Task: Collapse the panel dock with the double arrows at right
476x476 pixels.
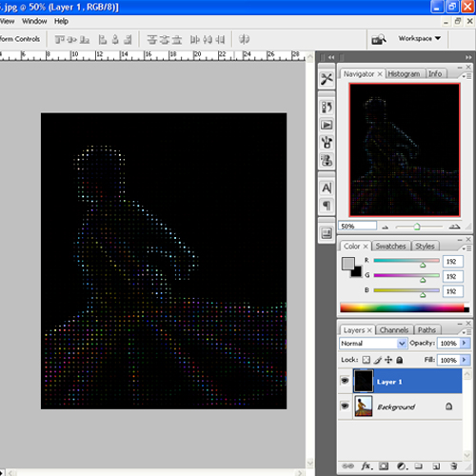Action: pos(468,57)
